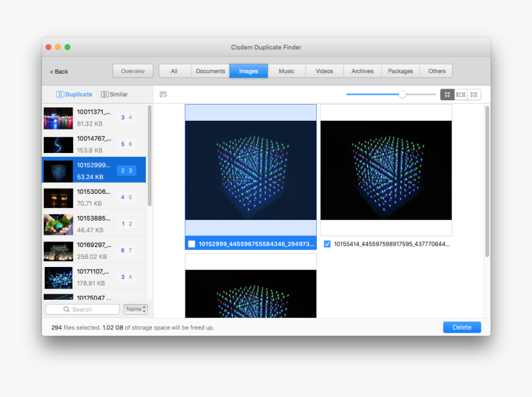Click the 10152999_445596755584346 file name

click(x=257, y=244)
